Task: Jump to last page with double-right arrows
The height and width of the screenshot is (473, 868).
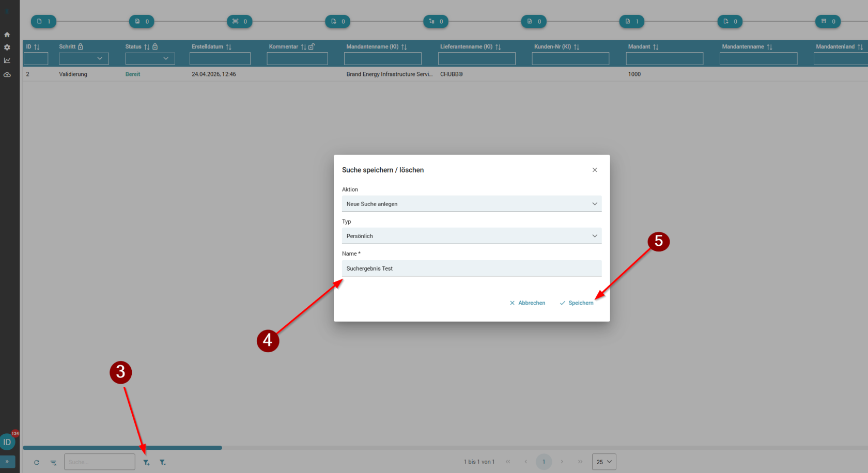Action: click(580, 462)
